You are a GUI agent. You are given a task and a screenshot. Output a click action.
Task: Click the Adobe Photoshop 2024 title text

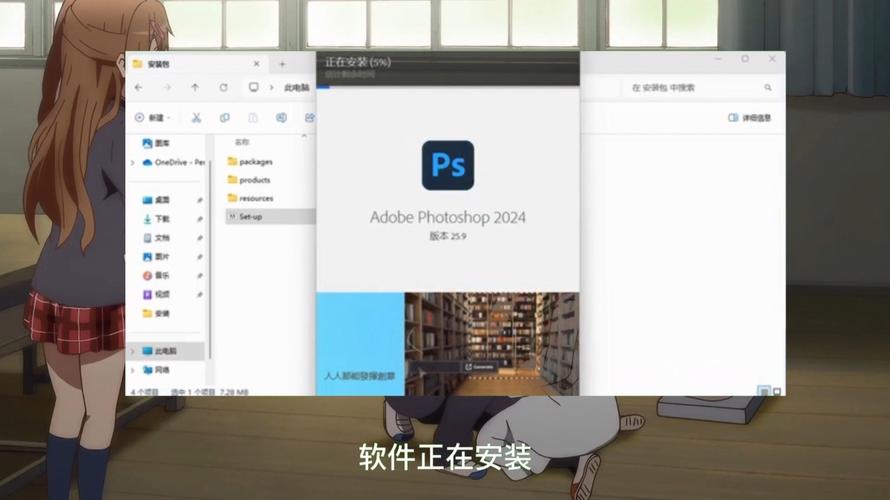tap(448, 217)
